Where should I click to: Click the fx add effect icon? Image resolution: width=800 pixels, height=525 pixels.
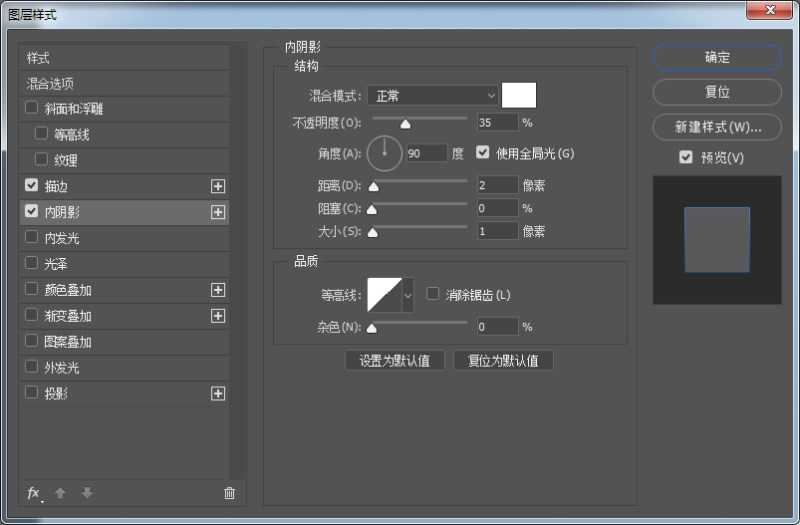point(33,493)
